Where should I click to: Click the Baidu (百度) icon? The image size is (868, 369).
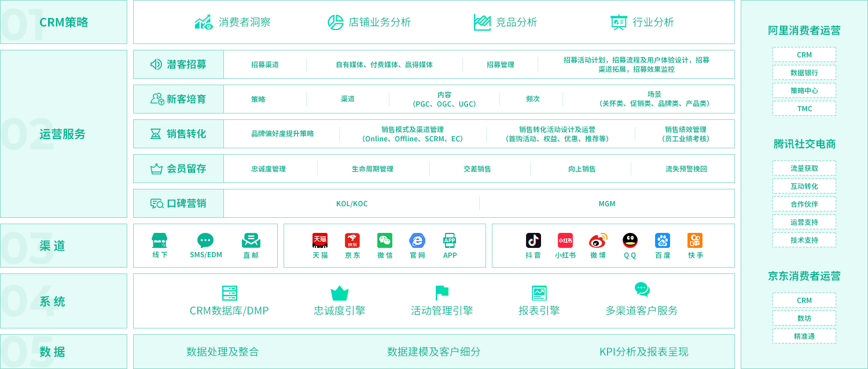663,240
